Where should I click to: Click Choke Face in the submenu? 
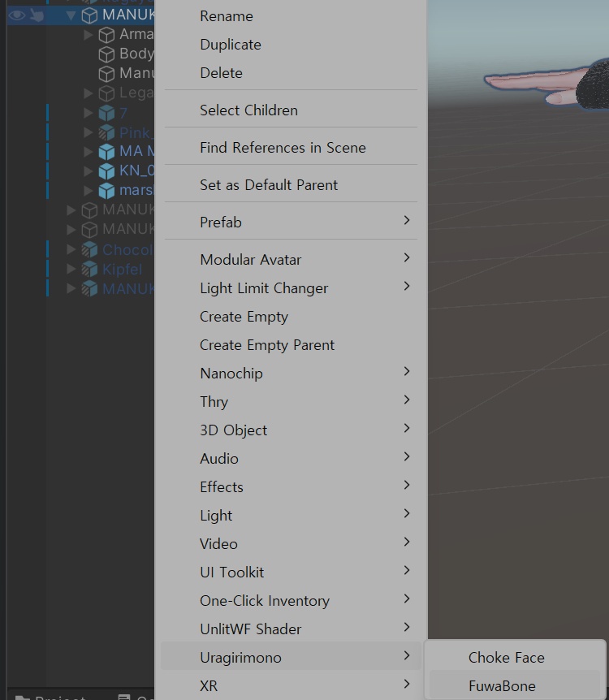pos(514,658)
